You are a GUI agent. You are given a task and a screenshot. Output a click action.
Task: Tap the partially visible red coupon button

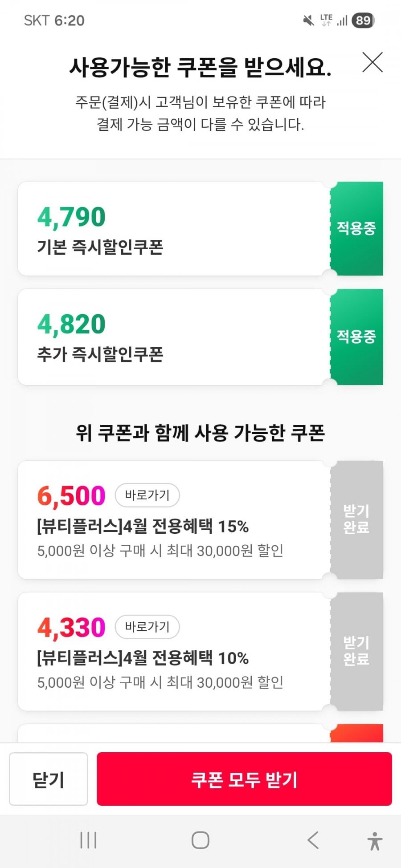pyautogui.click(x=356, y=733)
